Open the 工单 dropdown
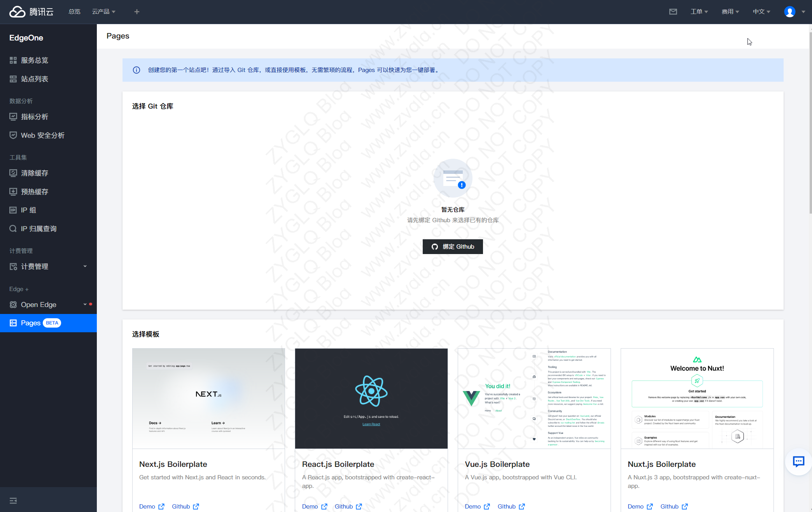 tap(699, 12)
